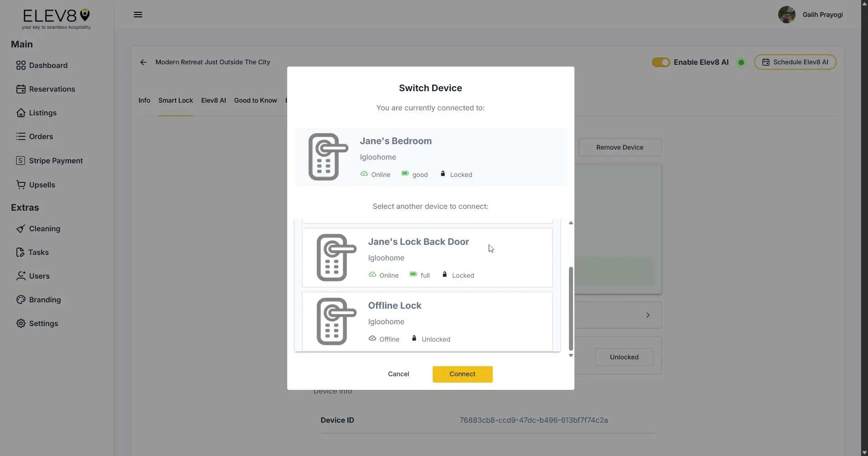Viewport: 868px width, 456px height.
Task: Open Listings via the home icon
Action: [x=21, y=113]
